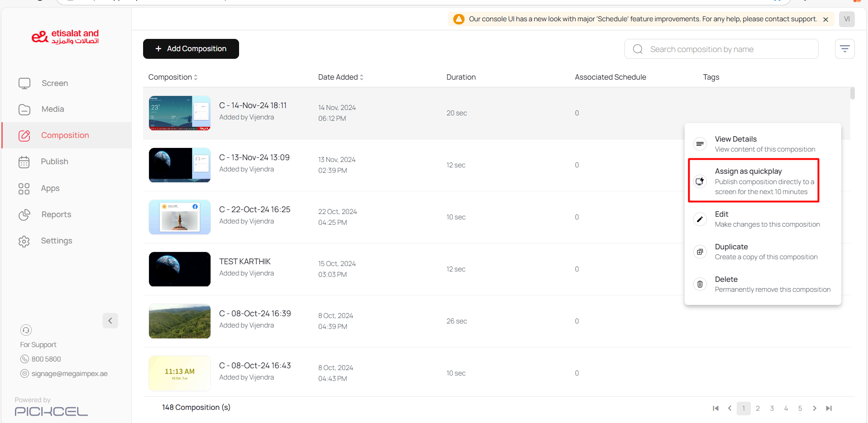Sort the list by Composition name
Viewport: 868px width, 423px height.
point(173,77)
